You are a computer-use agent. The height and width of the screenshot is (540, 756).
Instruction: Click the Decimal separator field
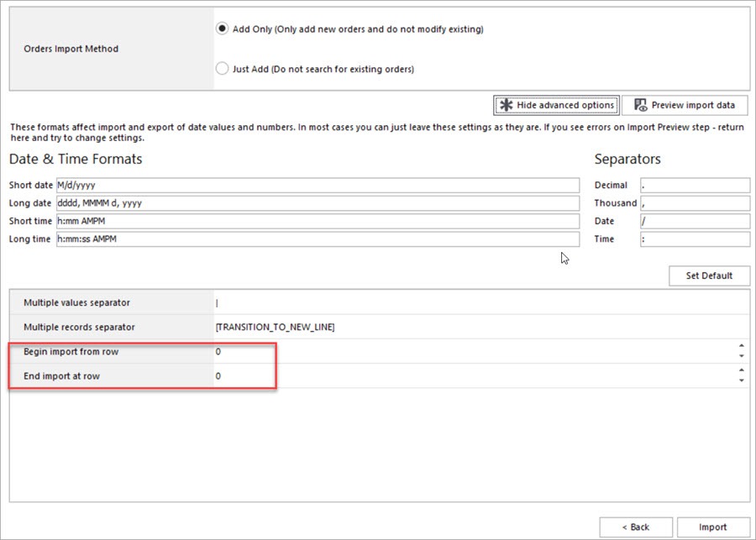click(694, 186)
